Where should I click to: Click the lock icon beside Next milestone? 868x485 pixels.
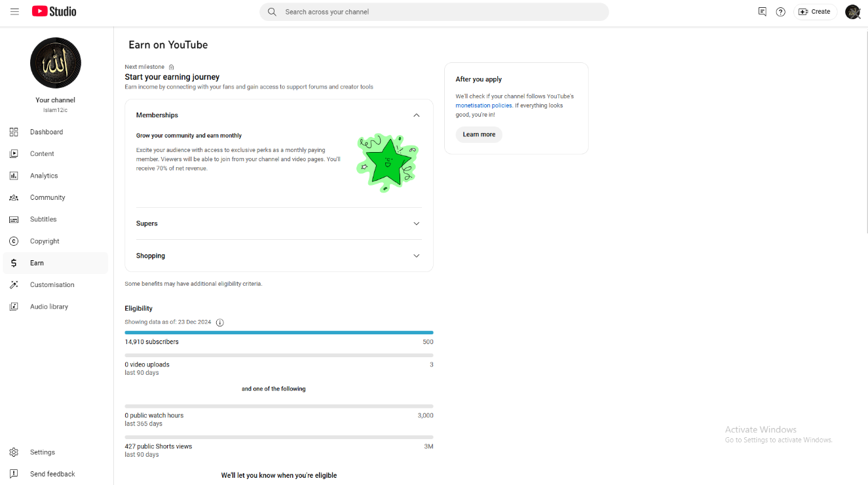[x=172, y=67]
